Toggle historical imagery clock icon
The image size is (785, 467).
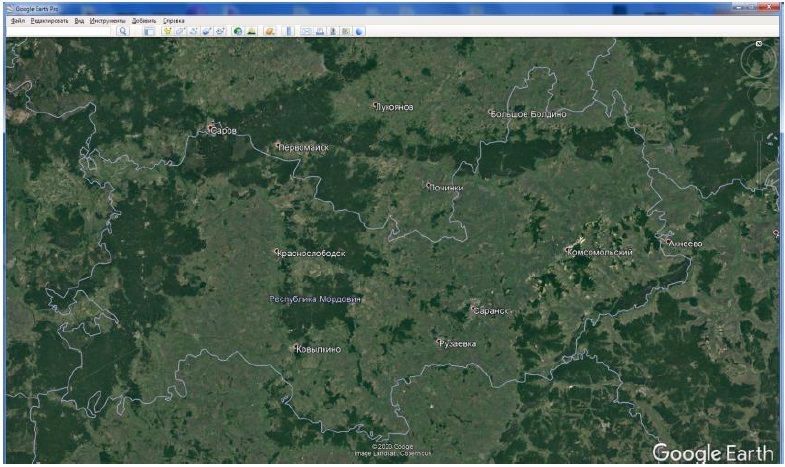pos(238,31)
